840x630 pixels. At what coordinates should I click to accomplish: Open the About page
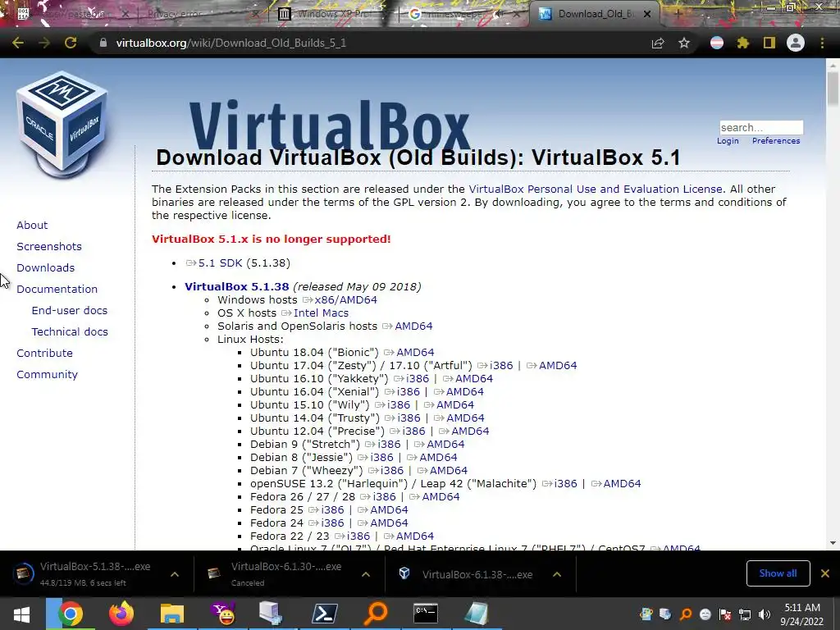(x=32, y=225)
